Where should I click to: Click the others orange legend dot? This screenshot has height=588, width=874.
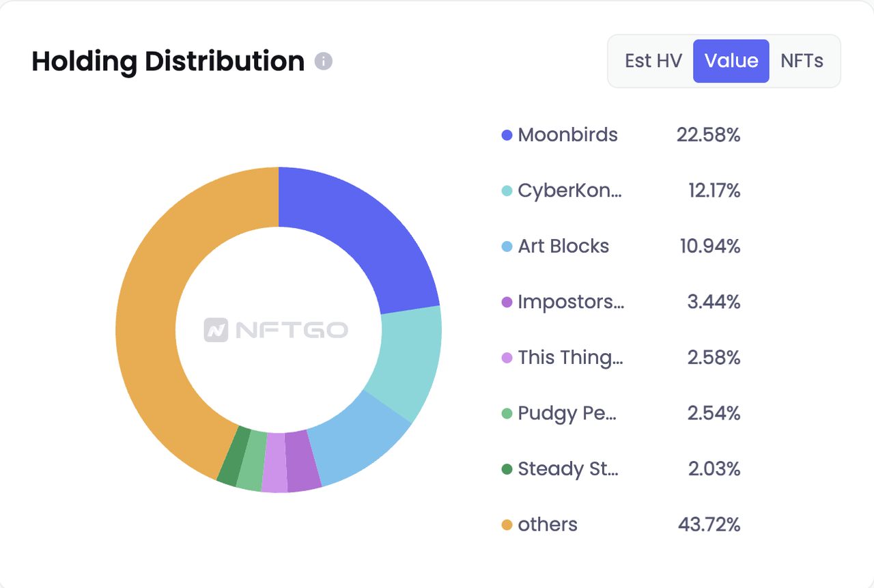[x=507, y=525]
